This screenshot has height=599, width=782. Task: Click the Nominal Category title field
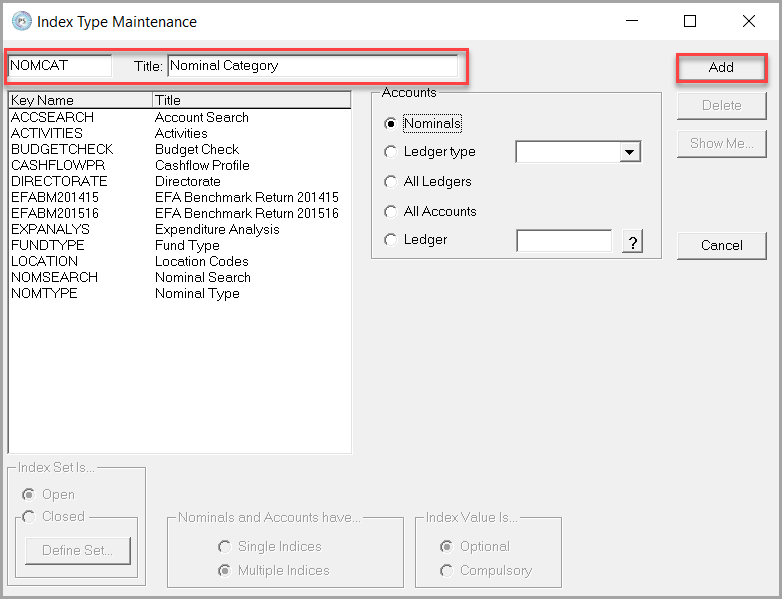[x=311, y=66]
